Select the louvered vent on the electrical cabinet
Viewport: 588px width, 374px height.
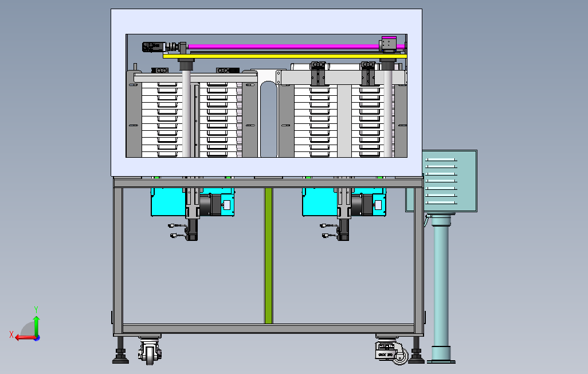441,181
